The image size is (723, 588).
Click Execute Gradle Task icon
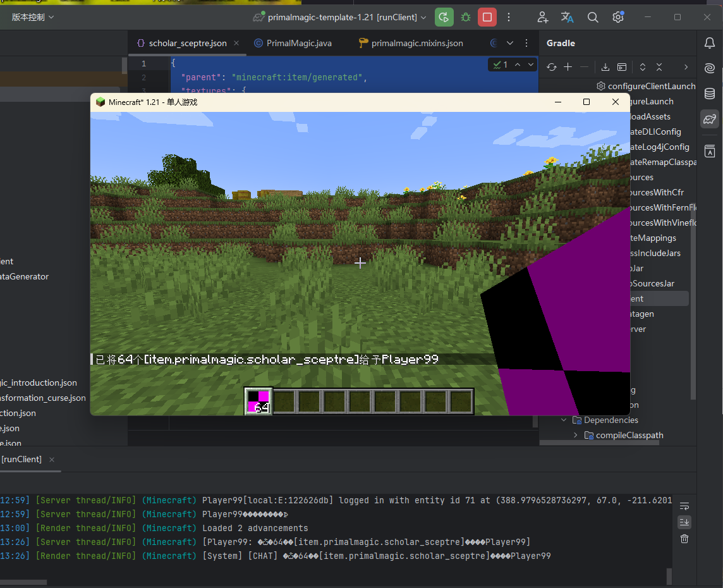click(x=622, y=67)
